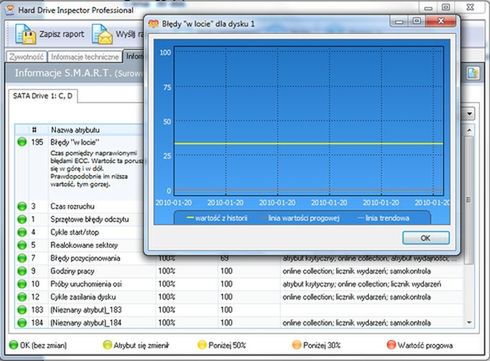Click the Wyślij raport envelope icon
490x361 pixels.
102,34
